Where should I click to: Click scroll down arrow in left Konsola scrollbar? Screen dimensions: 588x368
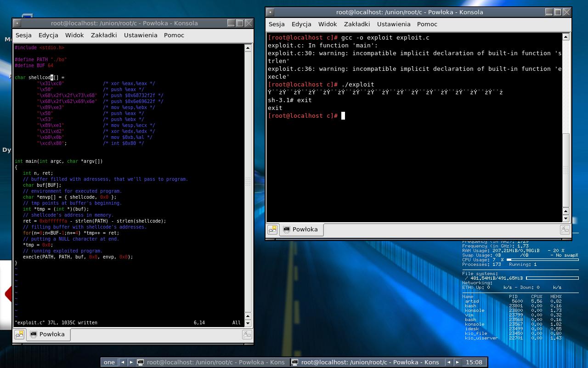tap(248, 322)
